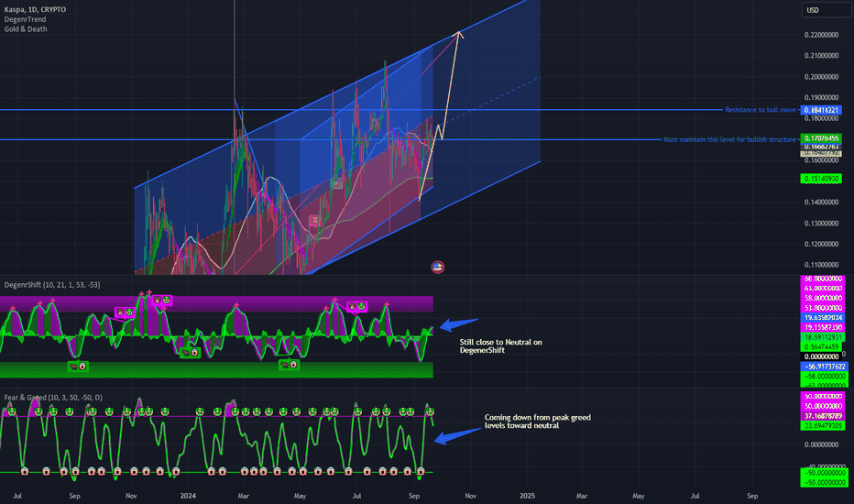854x504 pixels.
Task: Click the 0.14000000 price axis value
Action: tap(821, 203)
